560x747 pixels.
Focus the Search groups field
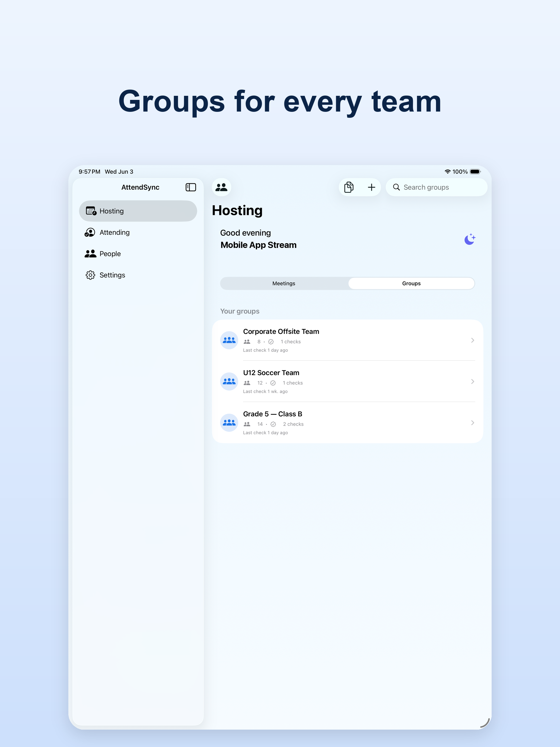click(437, 187)
